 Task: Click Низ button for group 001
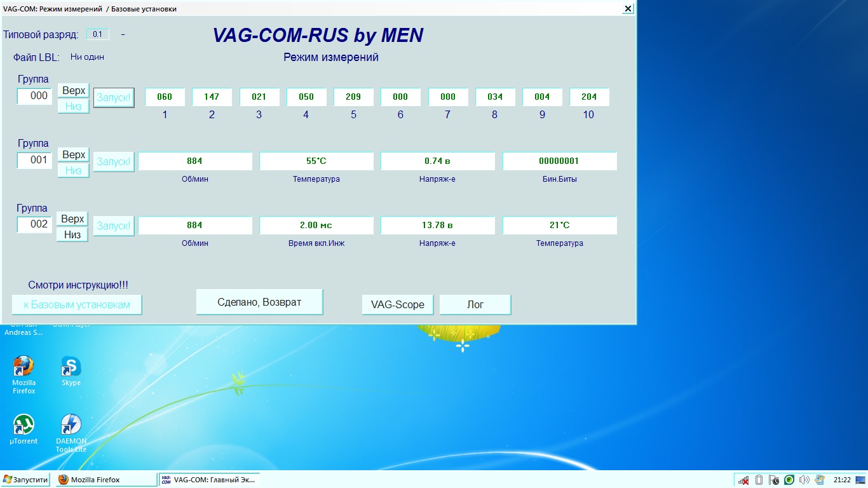tap(74, 170)
